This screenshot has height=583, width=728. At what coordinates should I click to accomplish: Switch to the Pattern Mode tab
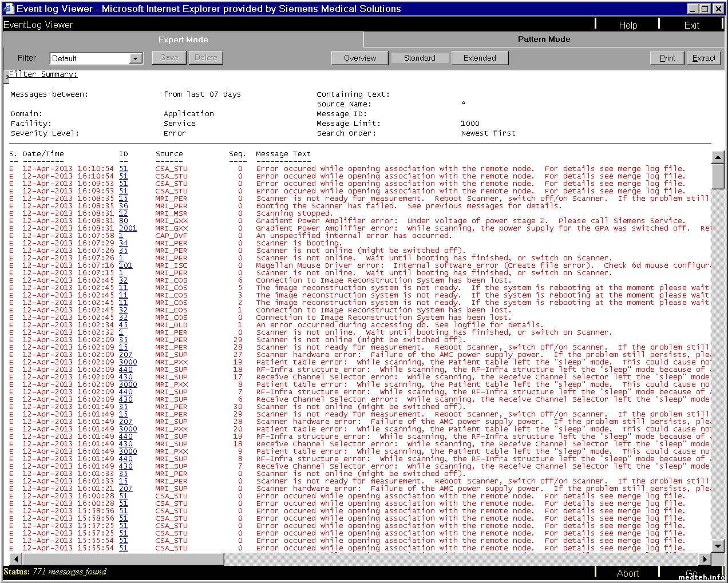[544, 39]
